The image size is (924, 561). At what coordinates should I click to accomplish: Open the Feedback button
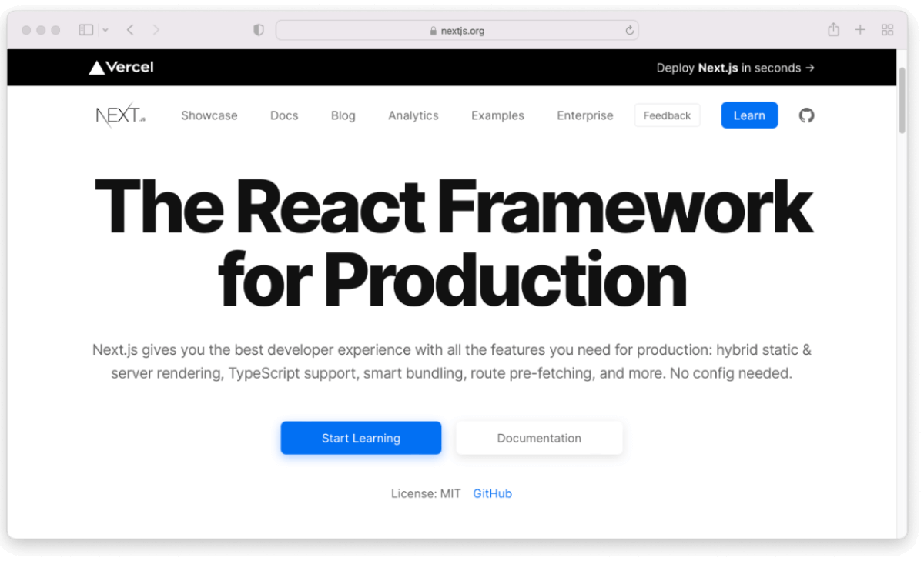(x=667, y=115)
